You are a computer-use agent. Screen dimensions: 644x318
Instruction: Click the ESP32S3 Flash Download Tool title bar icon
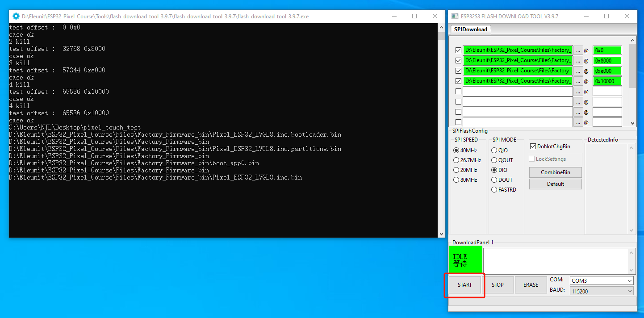(x=455, y=16)
